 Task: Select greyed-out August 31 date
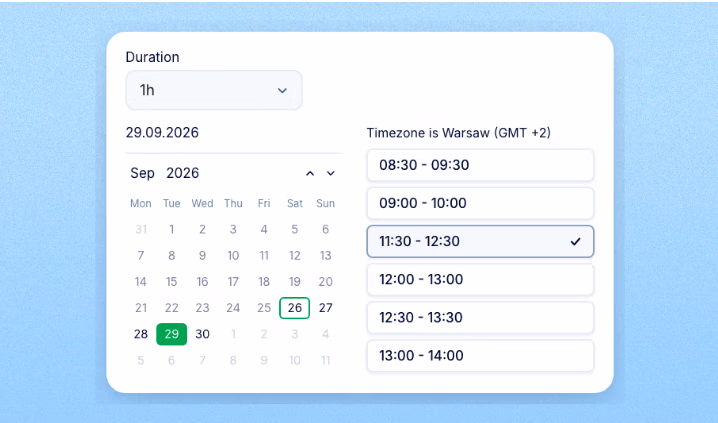[x=141, y=229]
